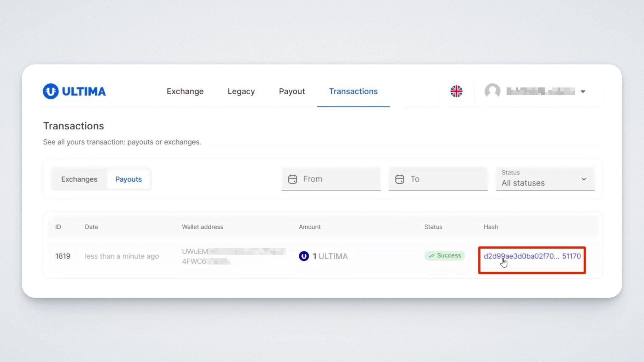
Task: Click the Hash column header
Action: click(491, 227)
